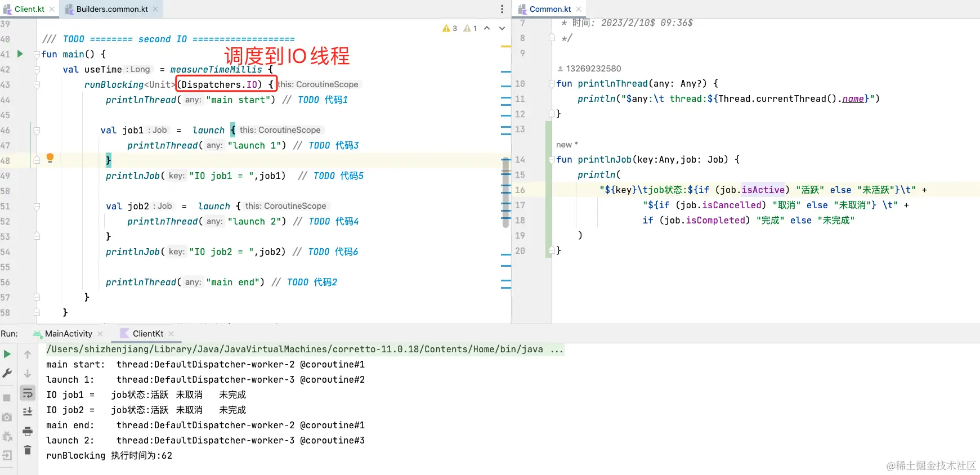The height and width of the screenshot is (475, 980).
Task: Click the underlined 'name' property on line 11
Action: (853, 99)
